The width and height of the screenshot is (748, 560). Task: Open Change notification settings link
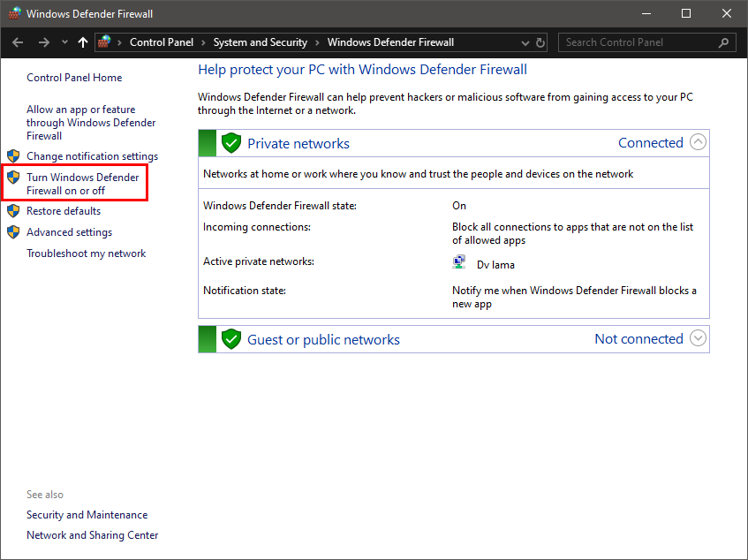point(92,156)
